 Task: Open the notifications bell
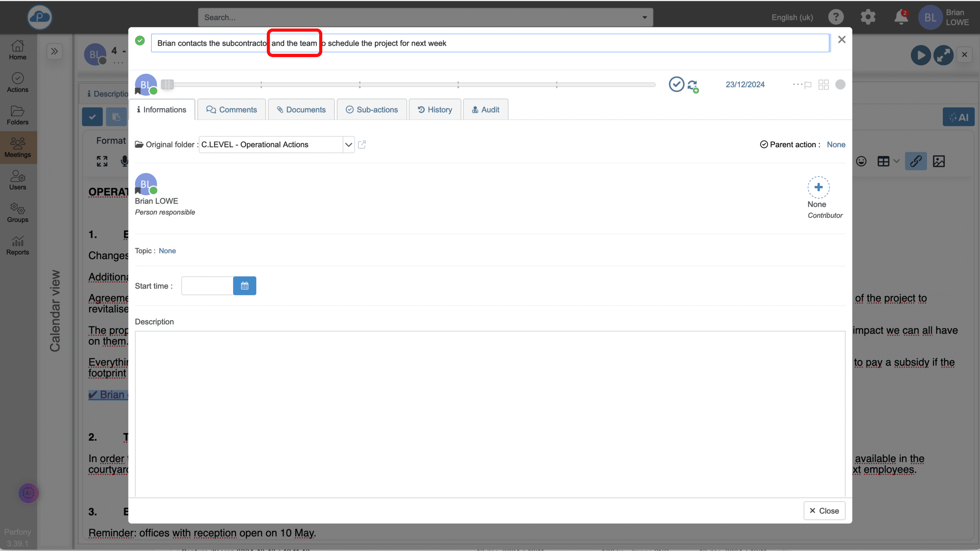(x=900, y=17)
